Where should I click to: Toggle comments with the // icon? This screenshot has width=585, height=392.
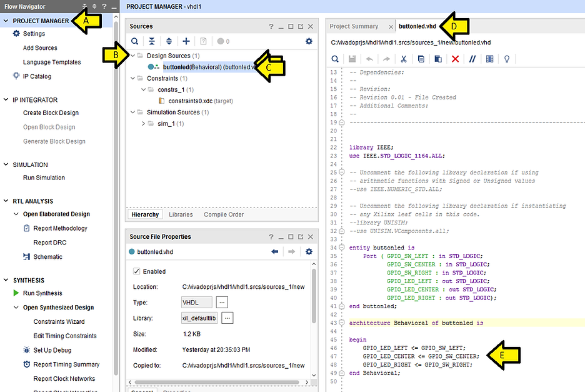473,58
